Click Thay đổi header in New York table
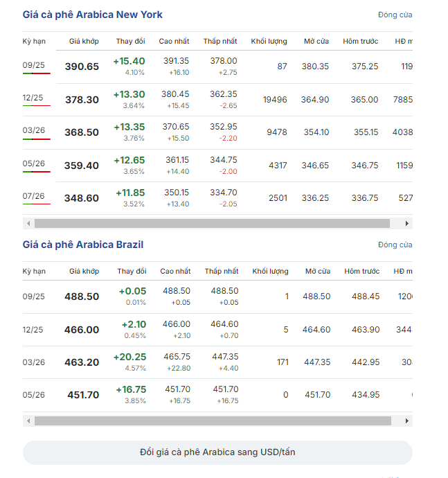This screenshot has width=448, height=478. tap(130, 41)
